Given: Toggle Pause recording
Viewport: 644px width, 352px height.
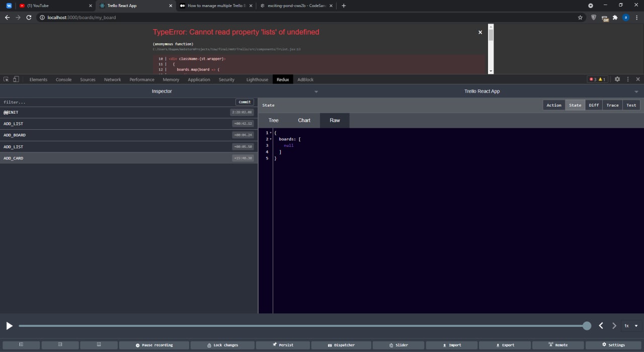Looking at the screenshot, I should click(x=154, y=345).
